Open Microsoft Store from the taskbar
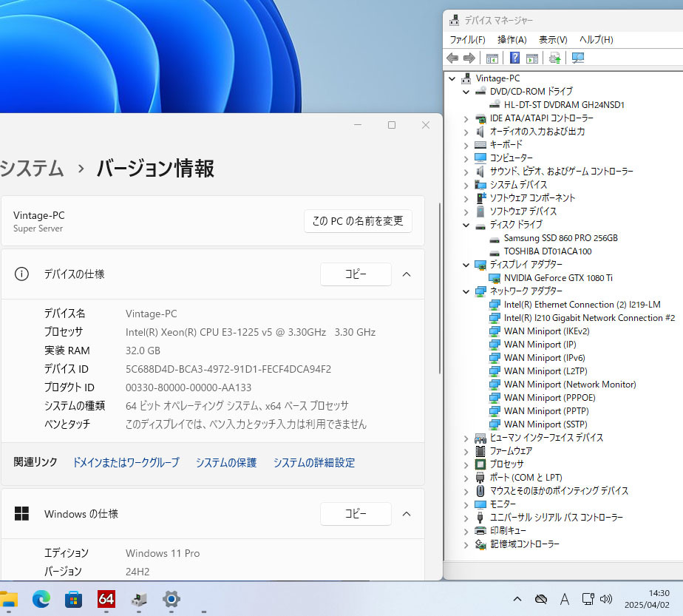This screenshot has height=616, width=683. [73, 599]
